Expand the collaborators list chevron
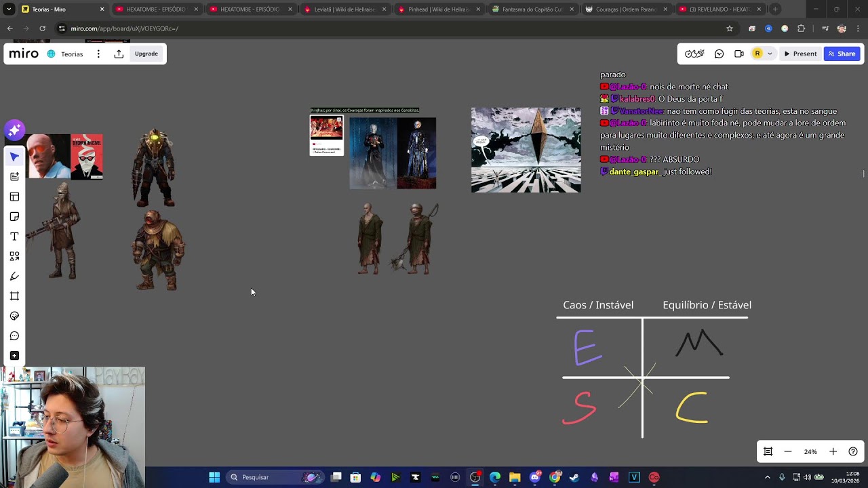868x488 pixels. 770,54
